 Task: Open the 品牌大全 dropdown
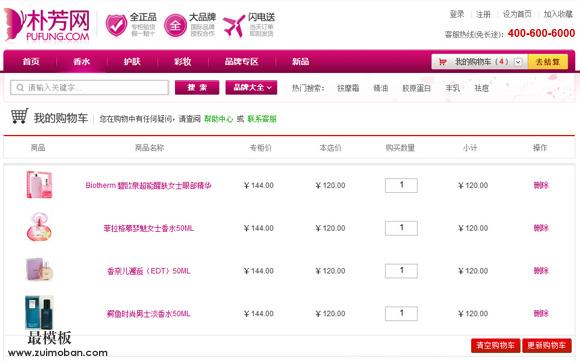251,88
